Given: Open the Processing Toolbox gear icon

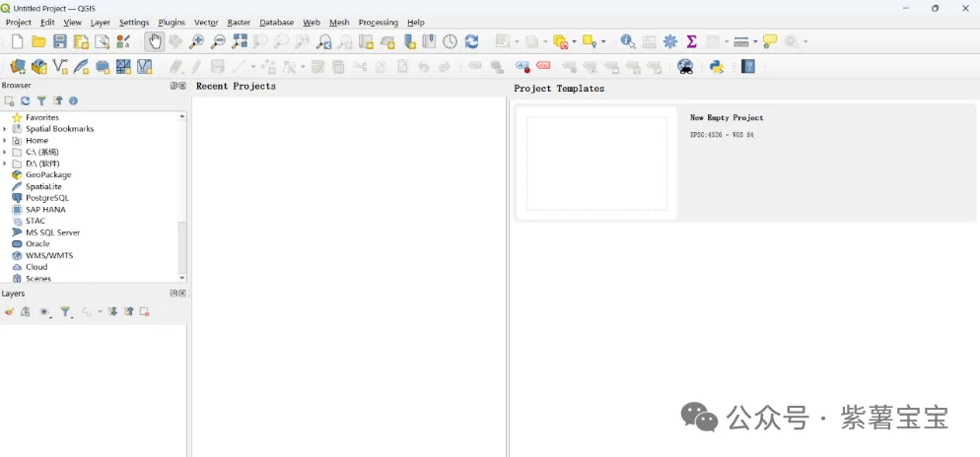Looking at the screenshot, I should [670, 41].
